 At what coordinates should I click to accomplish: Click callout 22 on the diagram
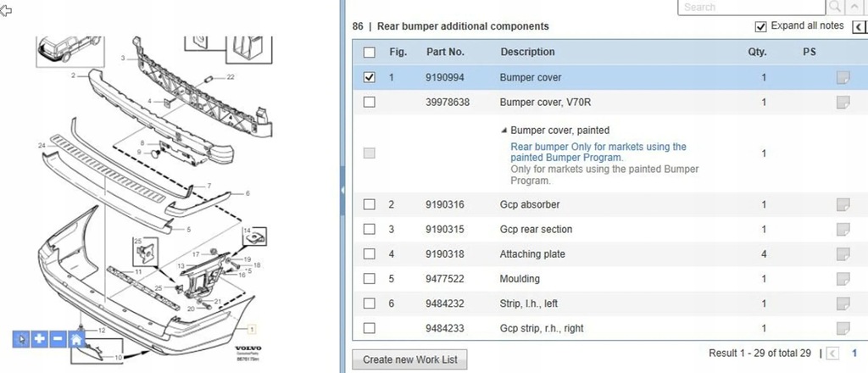231,77
